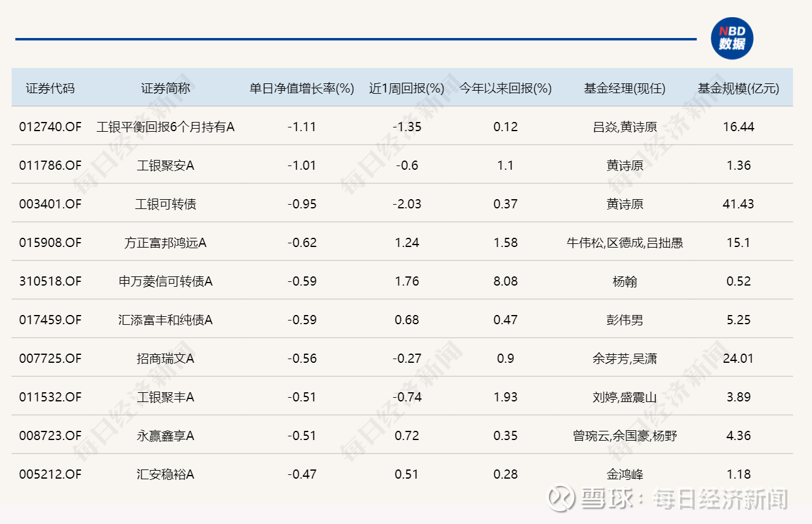Select fund code 011786.OF
812x524 pixels.
point(50,165)
